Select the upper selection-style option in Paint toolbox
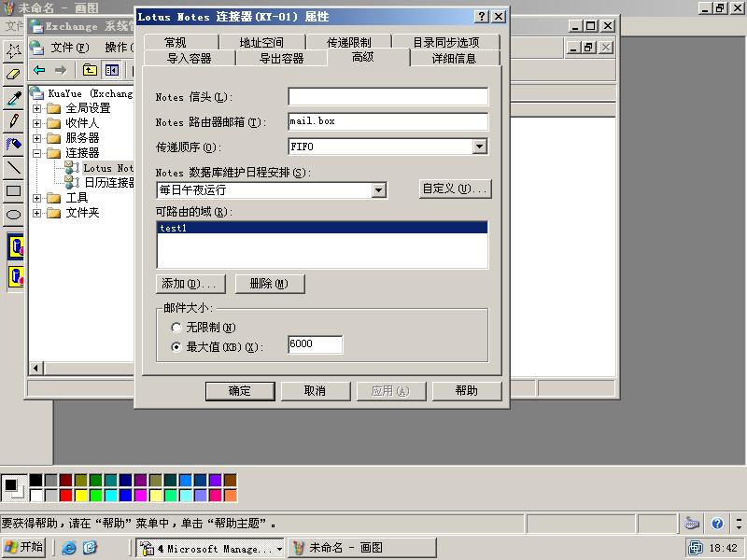Viewport: 747px width, 560px height. click(16, 247)
